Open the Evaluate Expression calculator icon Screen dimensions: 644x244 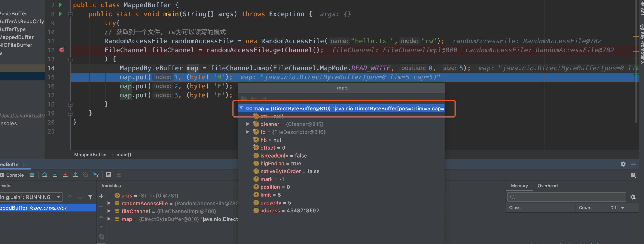click(x=109, y=175)
